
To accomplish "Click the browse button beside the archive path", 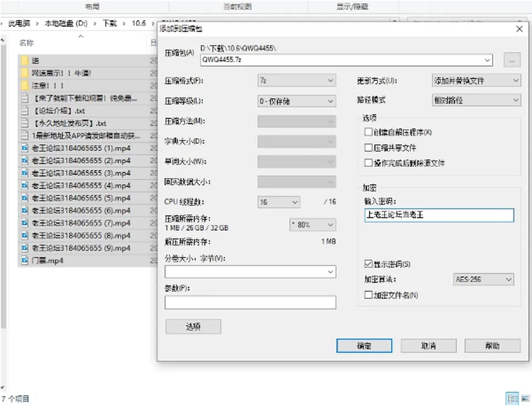I will pos(512,60).
